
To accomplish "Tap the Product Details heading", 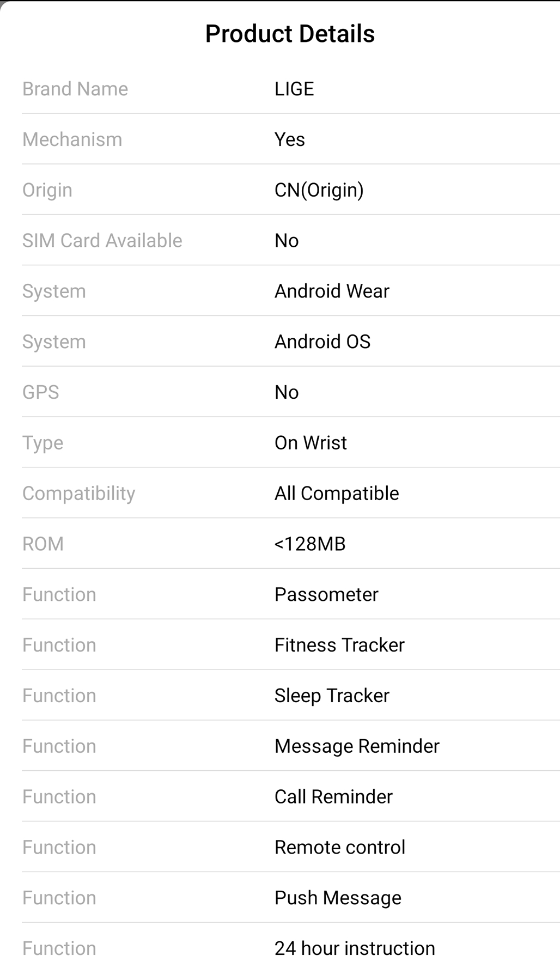I will tap(290, 34).
